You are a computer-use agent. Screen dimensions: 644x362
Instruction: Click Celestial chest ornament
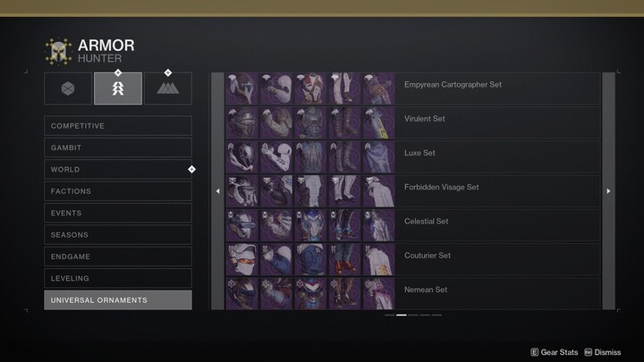(310, 225)
